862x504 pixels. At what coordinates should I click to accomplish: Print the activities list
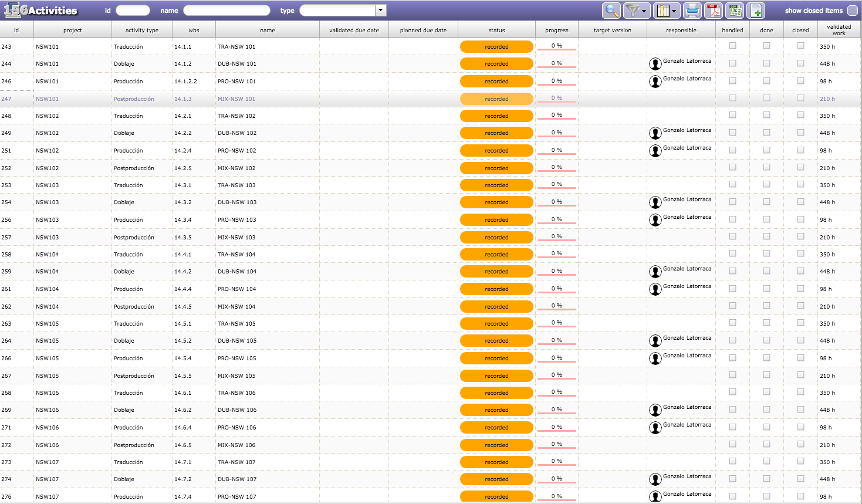(x=692, y=11)
